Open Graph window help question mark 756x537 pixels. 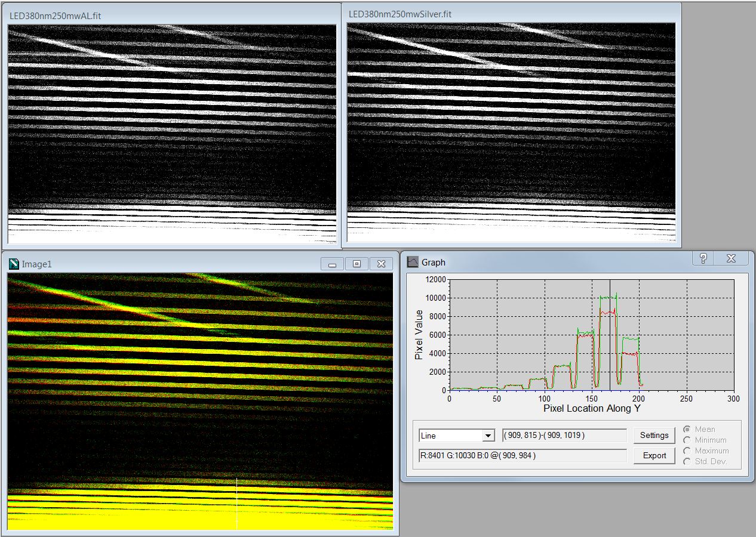tap(703, 258)
